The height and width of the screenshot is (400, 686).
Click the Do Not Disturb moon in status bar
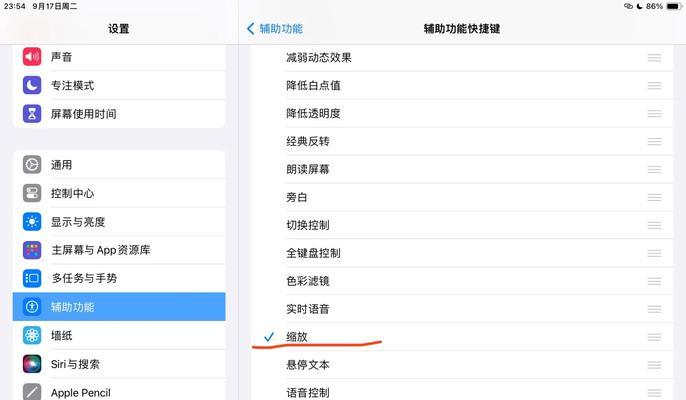point(639,6)
